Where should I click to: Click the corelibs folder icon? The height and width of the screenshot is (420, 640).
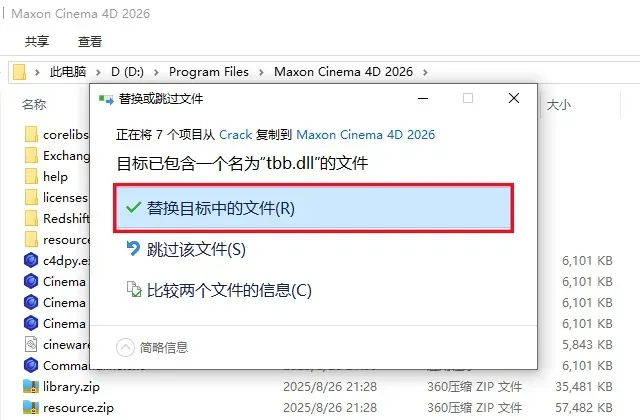[x=31, y=134]
